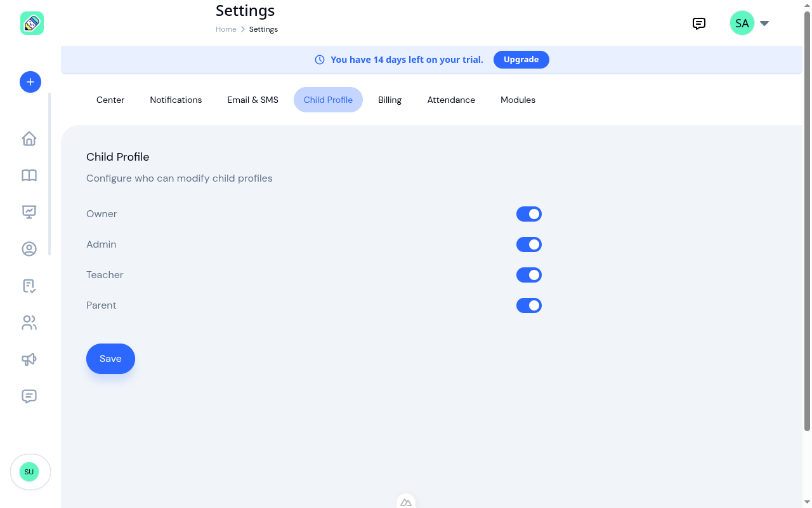Click the Settings page title
This screenshot has height=508, width=812.
(x=246, y=11)
